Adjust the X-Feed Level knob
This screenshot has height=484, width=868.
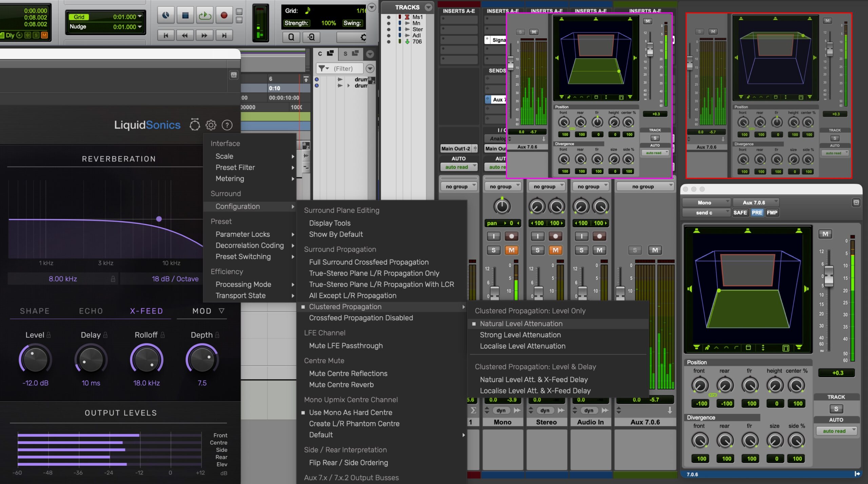click(35, 359)
